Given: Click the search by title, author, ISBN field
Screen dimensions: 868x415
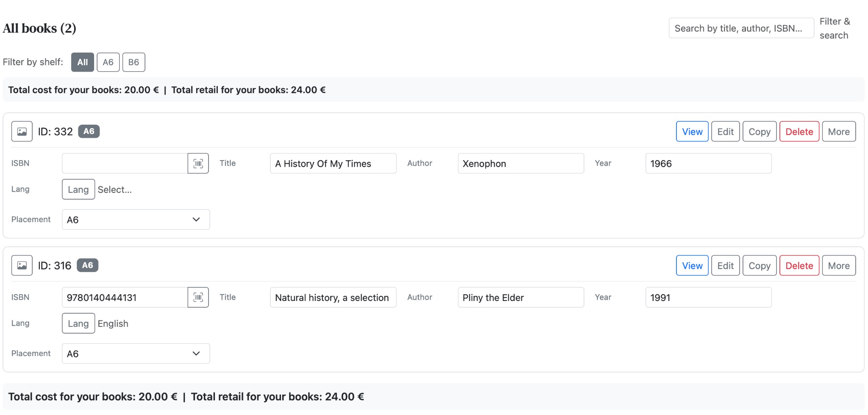Looking at the screenshot, I should (741, 28).
